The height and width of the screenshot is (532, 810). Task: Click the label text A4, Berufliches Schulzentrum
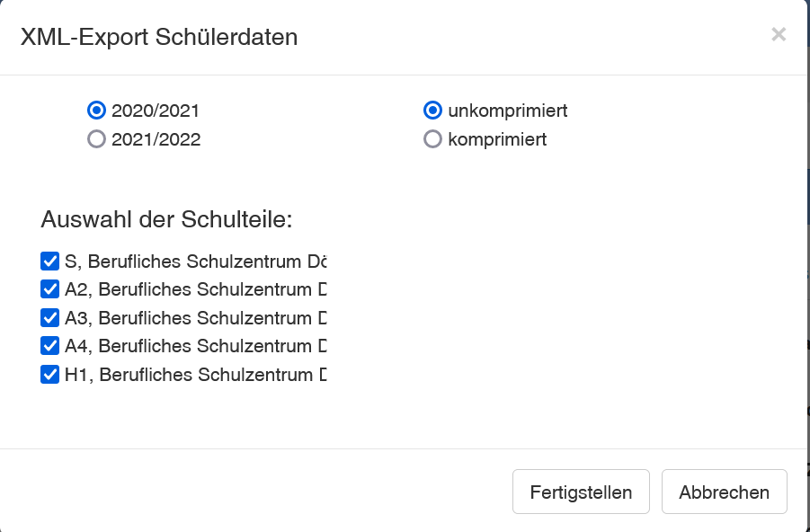click(x=195, y=345)
